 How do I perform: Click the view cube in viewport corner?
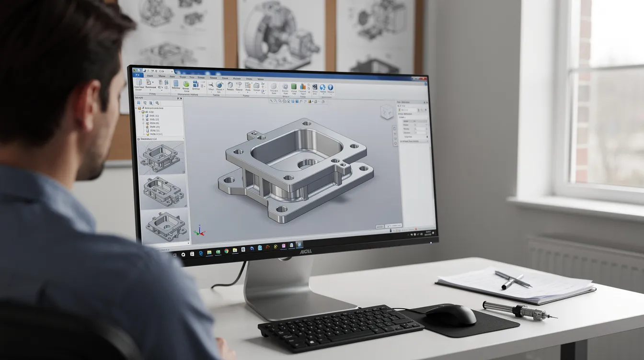click(x=386, y=112)
